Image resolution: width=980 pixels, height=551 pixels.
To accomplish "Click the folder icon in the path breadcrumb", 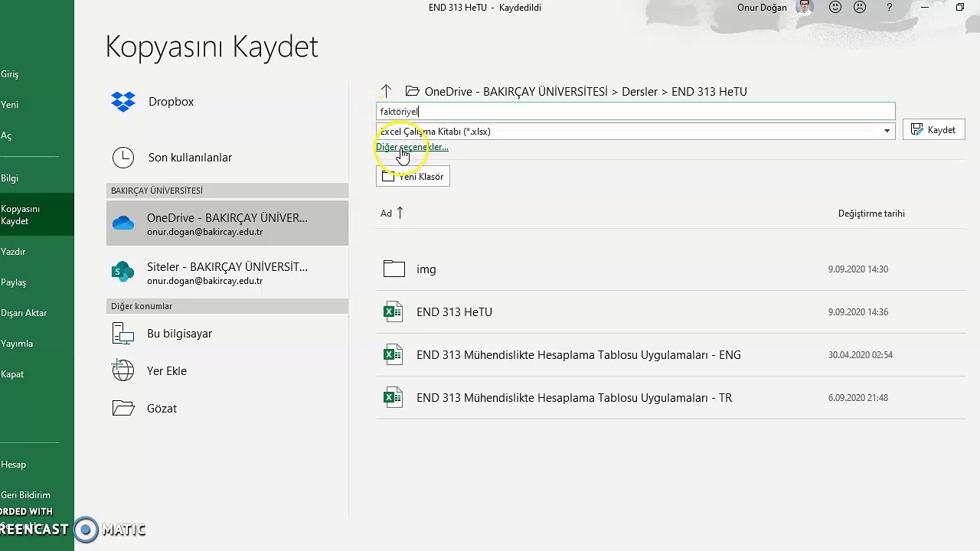I will [x=412, y=91].
